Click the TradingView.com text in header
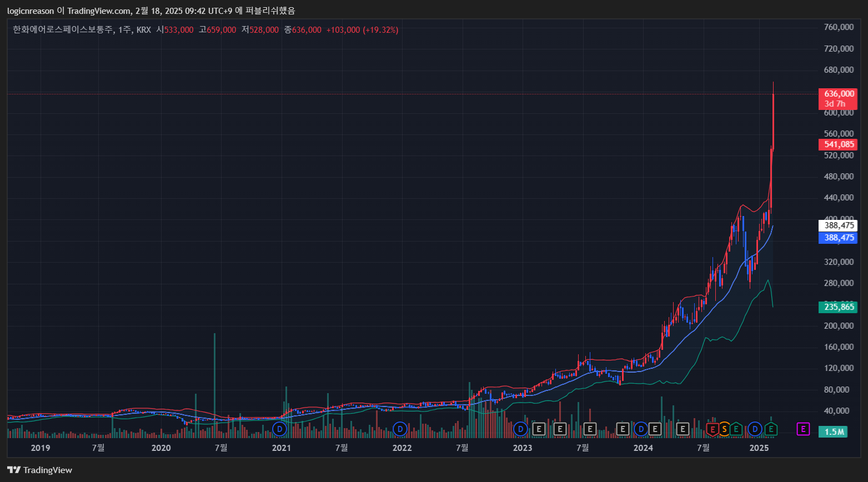Screen dimensions: 868x482 tap(99, 11)
